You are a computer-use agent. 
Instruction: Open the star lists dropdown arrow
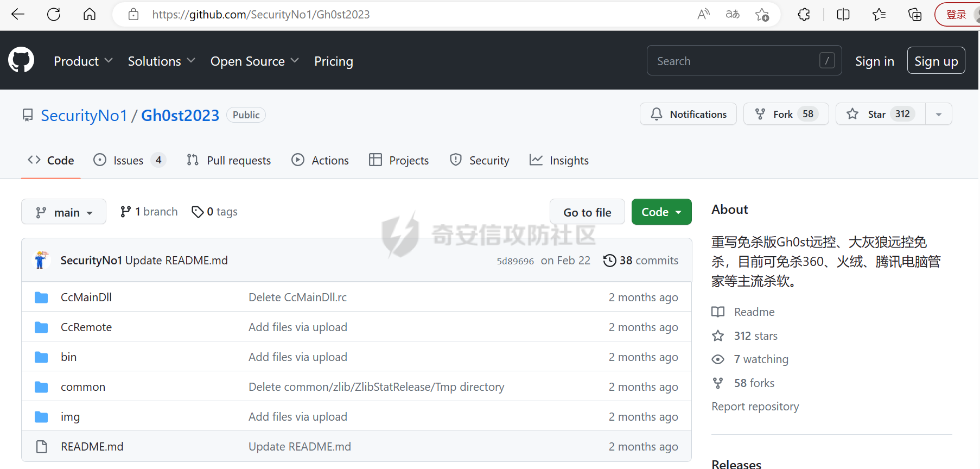(939, 114)
